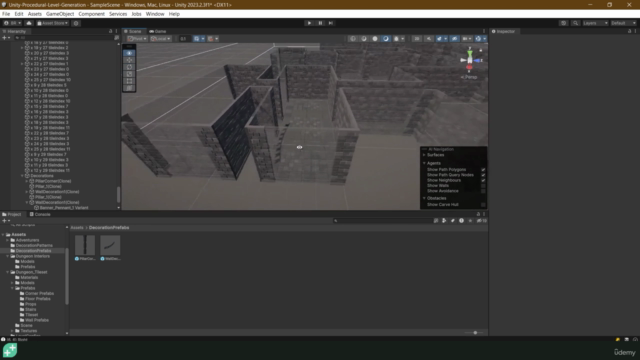Open the Default layout dropdown
The height and width of the screenshot is (360, 640).
623,23
